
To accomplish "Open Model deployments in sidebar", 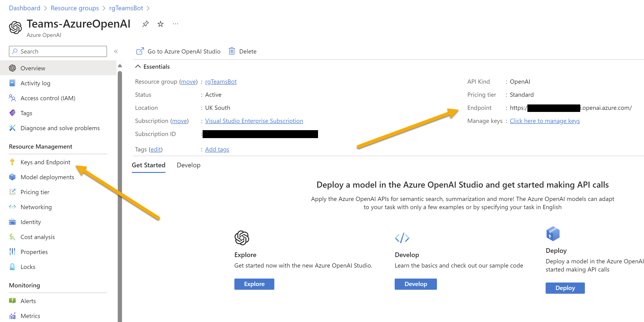I will [47, 177].
